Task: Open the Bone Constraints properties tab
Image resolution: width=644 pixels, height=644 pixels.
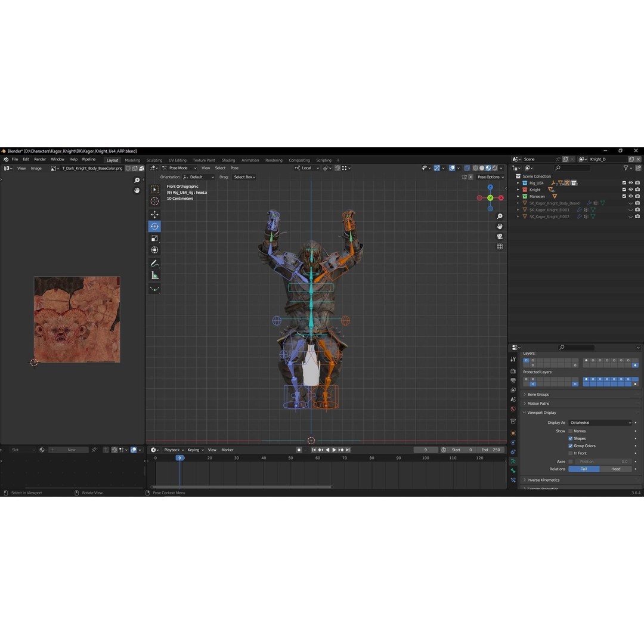Action: [513, 480]
